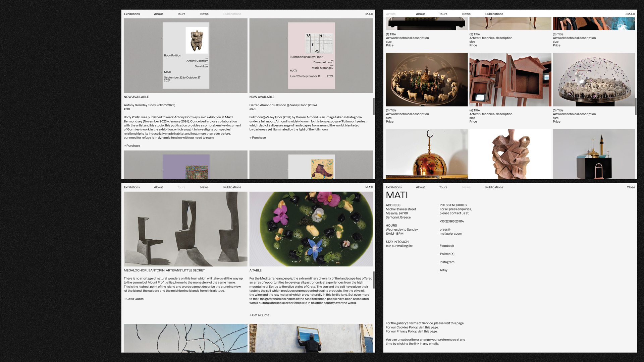Purchase the Antony Gormley Body Politic publication
The width and height of the screenshot is (644, 362).
pos(132,146)
